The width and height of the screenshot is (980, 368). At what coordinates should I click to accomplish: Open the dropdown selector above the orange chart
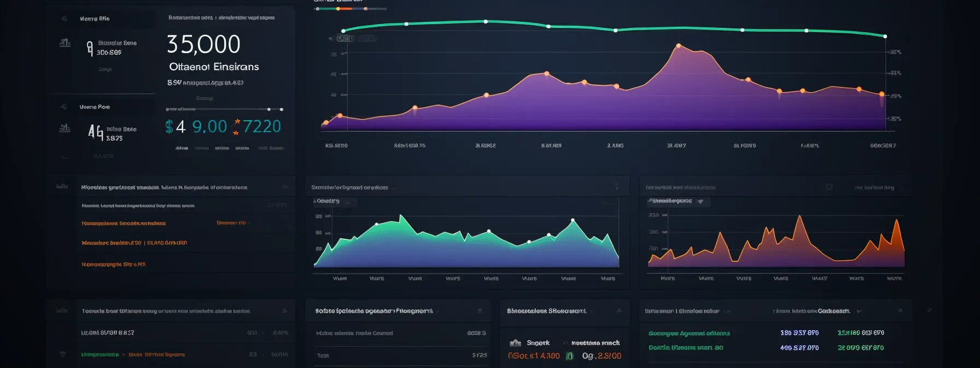pyautogui.click(x=678, y=202)
